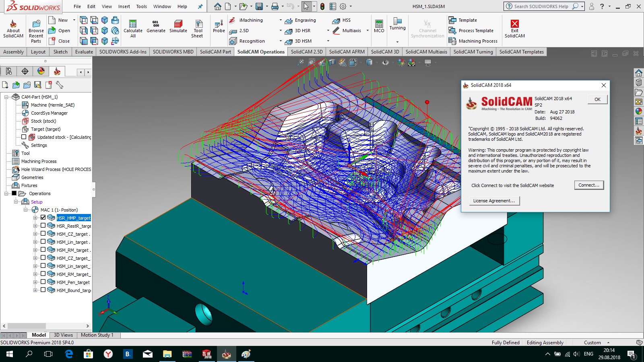
Task: Open SOLIDWORKS Options gear icon
Action: [343, 6]
